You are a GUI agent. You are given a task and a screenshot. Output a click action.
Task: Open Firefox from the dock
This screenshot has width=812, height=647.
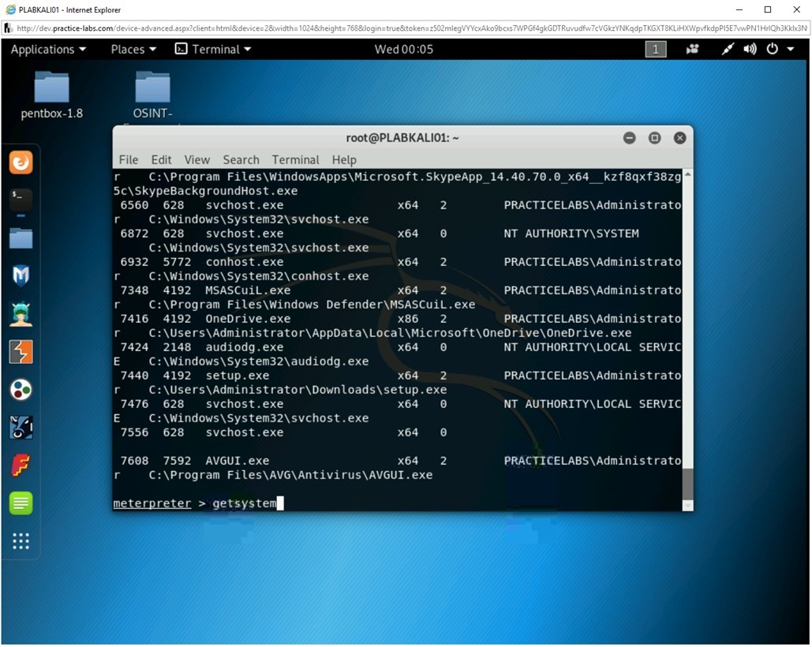click(20, 162)
